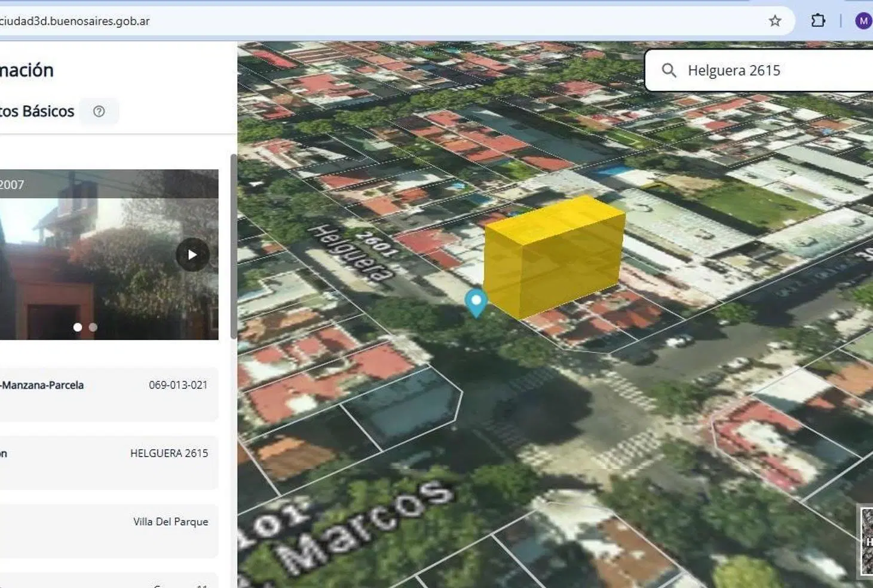Select the neighborhood text Villa Del Parque
The height and width of the screenshot is (588, 873).
click(x=171, y=522)
